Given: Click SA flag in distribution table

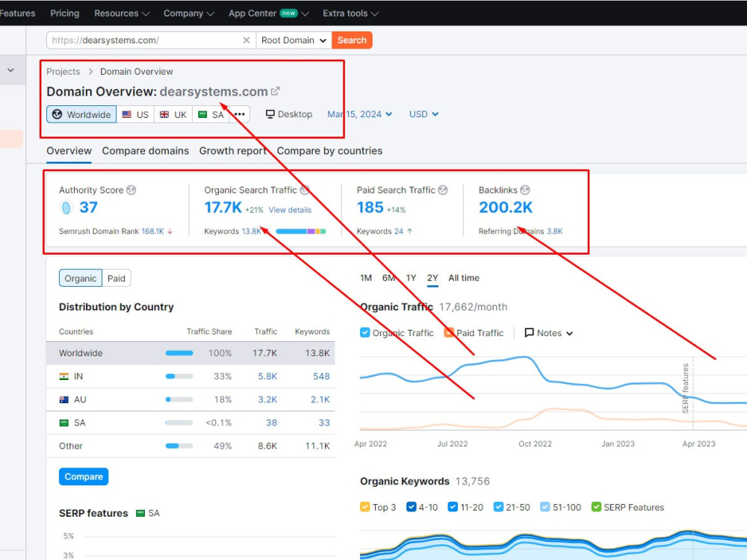Looking at the screenshot, I should [x=63, y=423].
